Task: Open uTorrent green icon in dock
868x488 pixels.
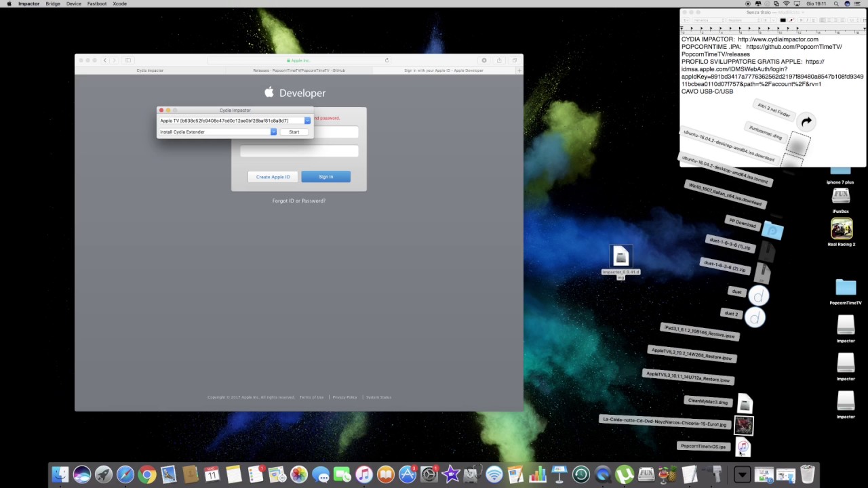Action: point(625,474)
